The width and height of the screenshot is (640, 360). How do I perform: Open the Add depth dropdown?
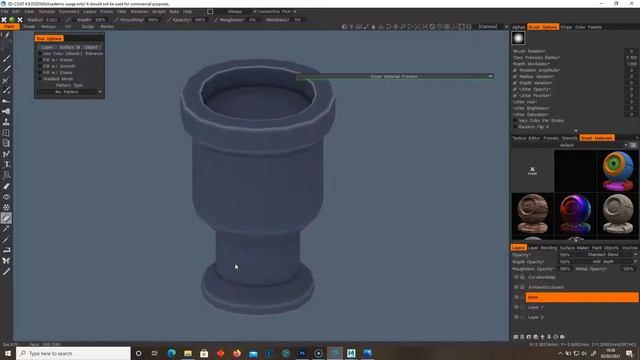click(606, 262)
